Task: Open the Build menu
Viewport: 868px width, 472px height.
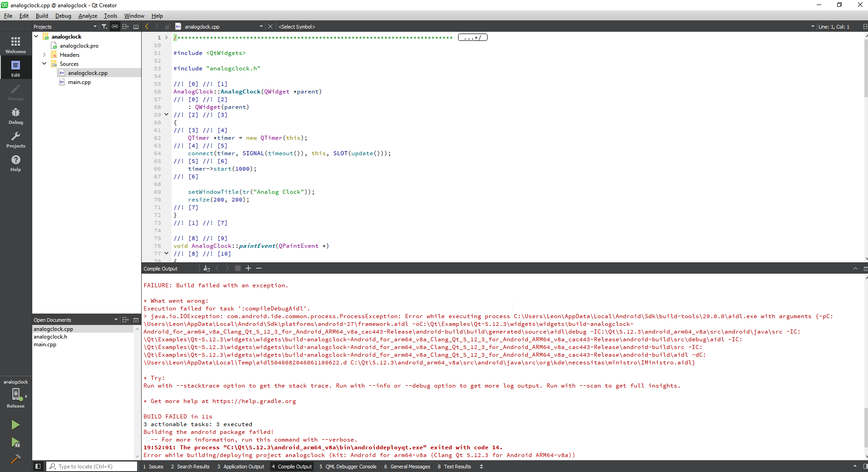Action: pyautogui.click(x=42, y=16)
